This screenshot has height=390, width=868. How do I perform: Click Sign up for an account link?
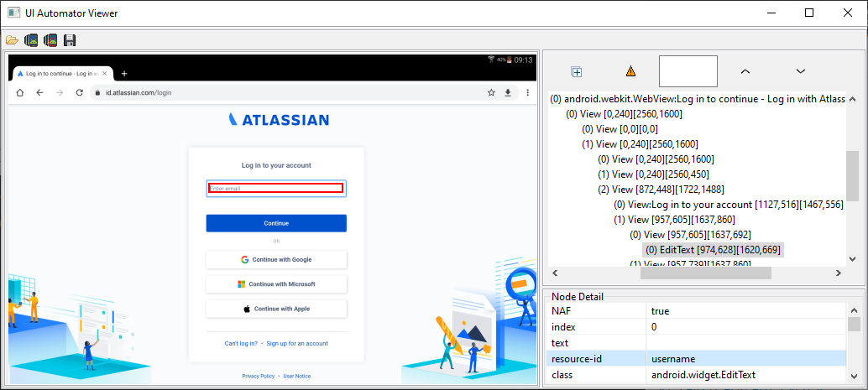[x=297, y=344]
